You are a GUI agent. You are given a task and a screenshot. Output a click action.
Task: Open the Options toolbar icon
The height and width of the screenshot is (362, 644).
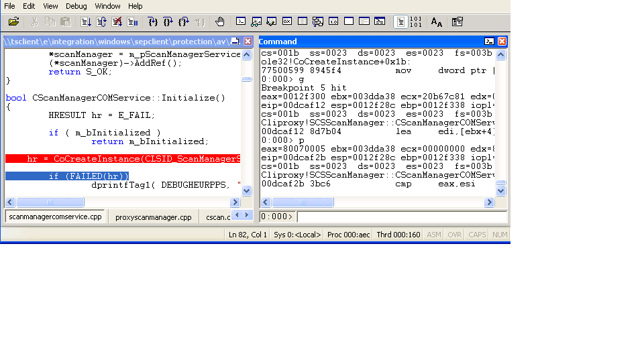coord(457,21)
